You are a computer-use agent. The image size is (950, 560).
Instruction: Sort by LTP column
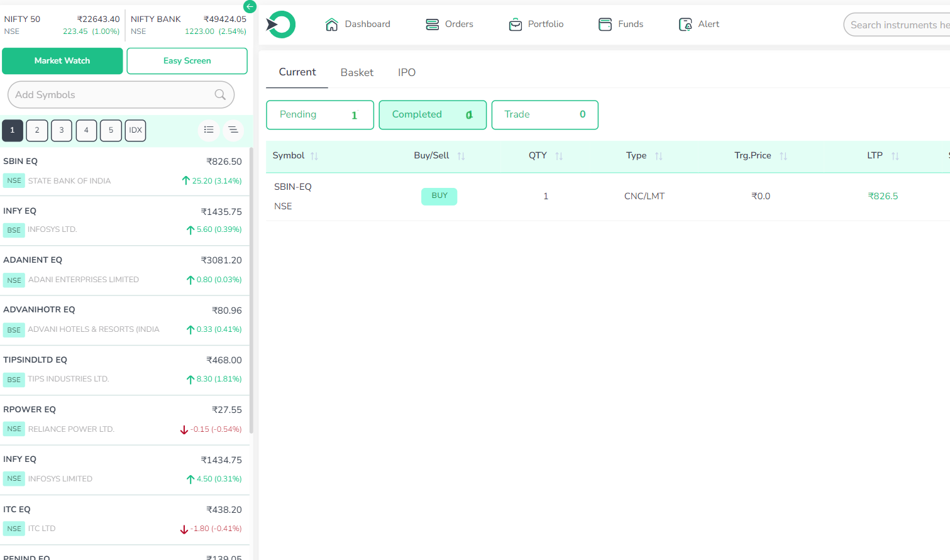[x=883, y=156]
